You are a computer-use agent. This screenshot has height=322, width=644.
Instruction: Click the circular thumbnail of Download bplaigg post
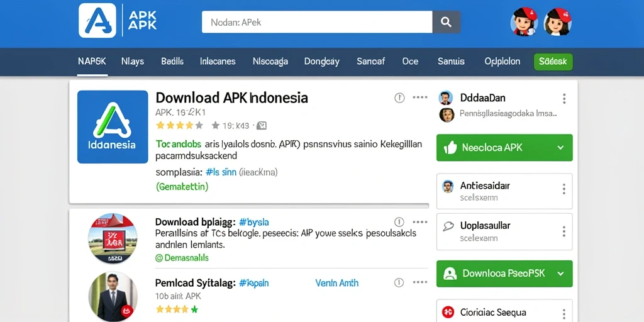[x=113, y=238]
